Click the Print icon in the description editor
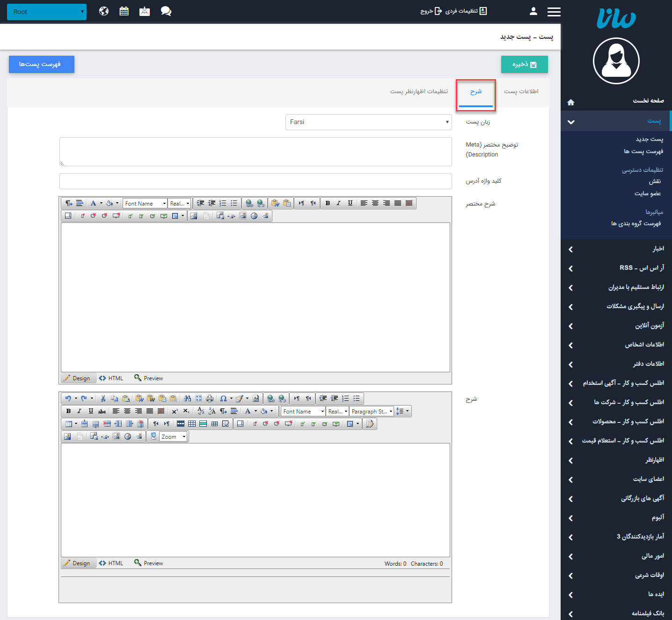Screen dimensions: 672x620 (210, 399)
